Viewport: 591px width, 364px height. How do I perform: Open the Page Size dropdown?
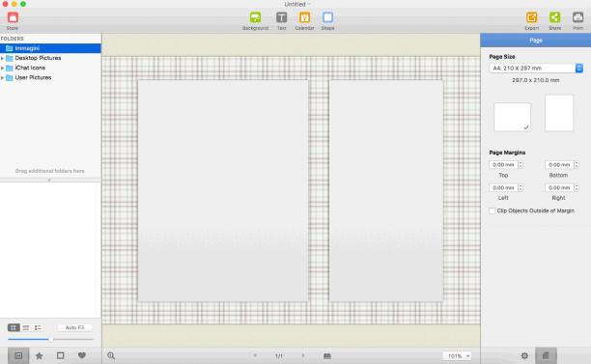536,69
